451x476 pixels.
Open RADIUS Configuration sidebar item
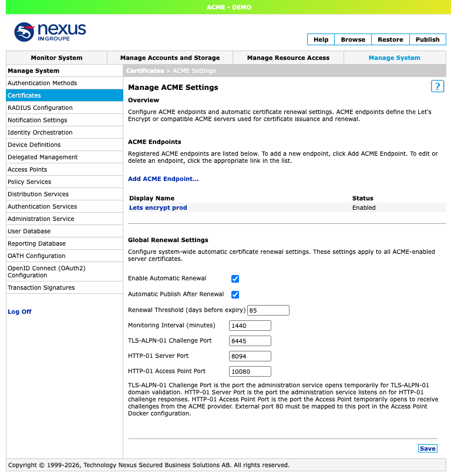pos(65,108)
